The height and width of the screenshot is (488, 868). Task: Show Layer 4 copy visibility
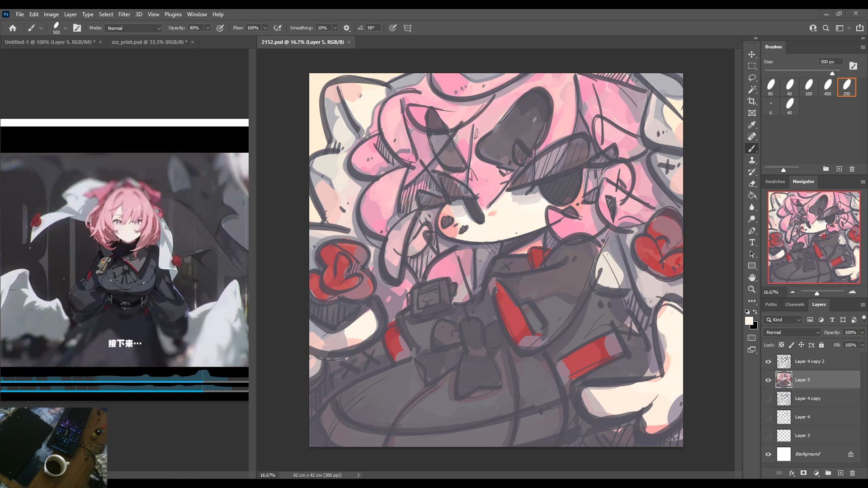768,399
